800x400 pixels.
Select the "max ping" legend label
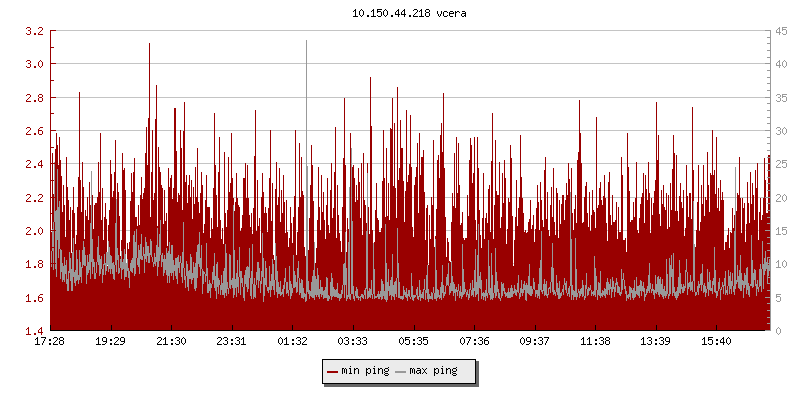[433, 371]
